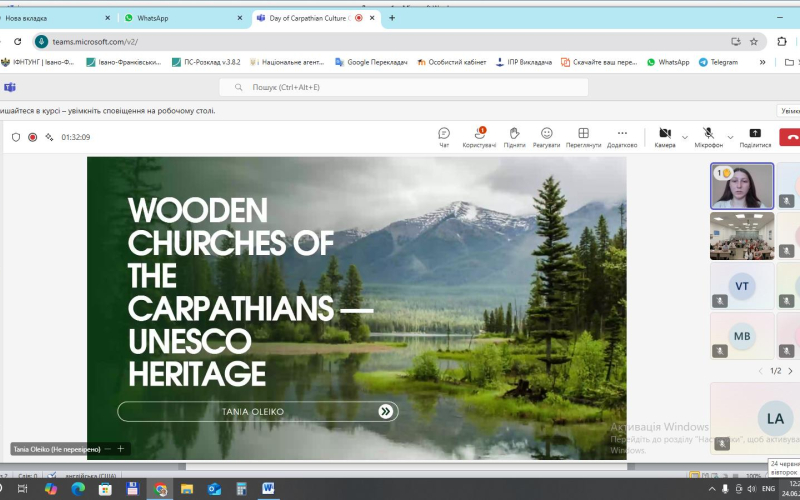
Task: Open Додатково more actions menu
Action: (x=622, y=138)
